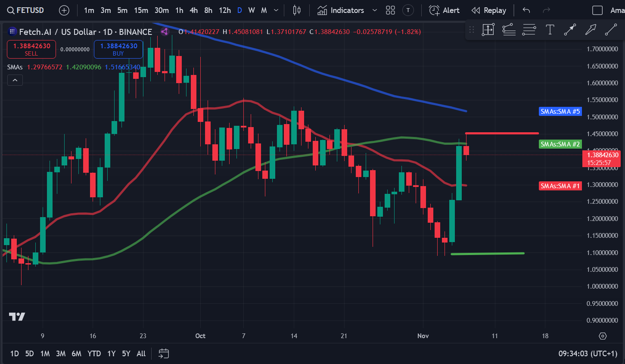Click the red SMA value 1.29766572
The width and height of the screenshot is (625, 364).
click(45, 67)
